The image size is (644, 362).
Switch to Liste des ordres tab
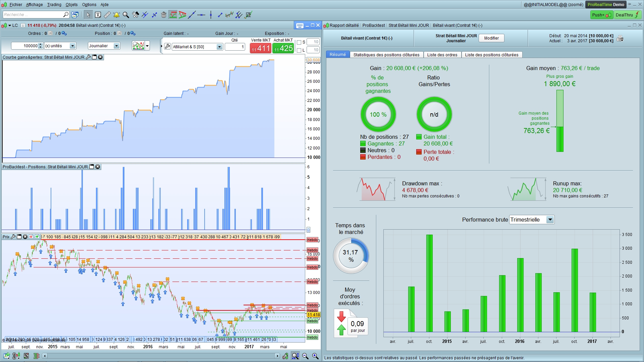coord(442,55)
